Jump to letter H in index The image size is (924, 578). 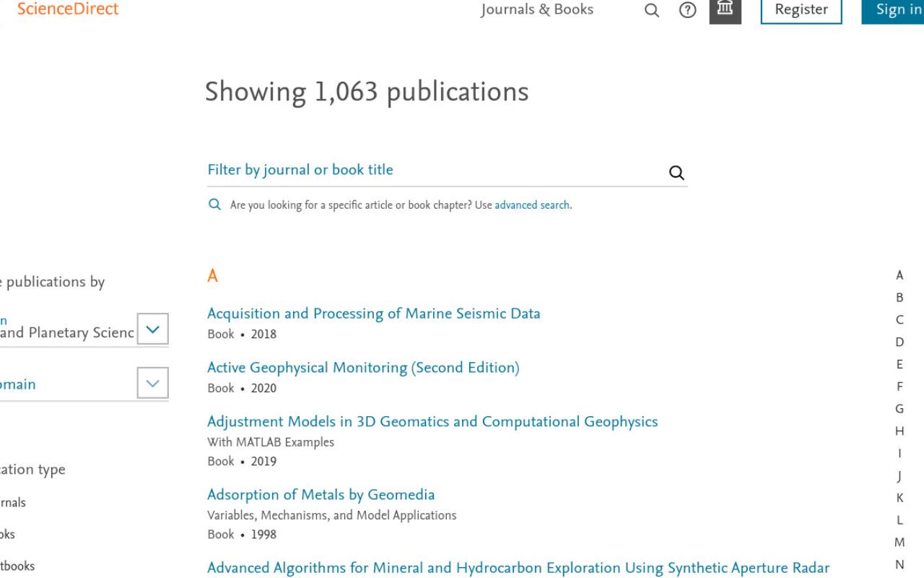899,431
